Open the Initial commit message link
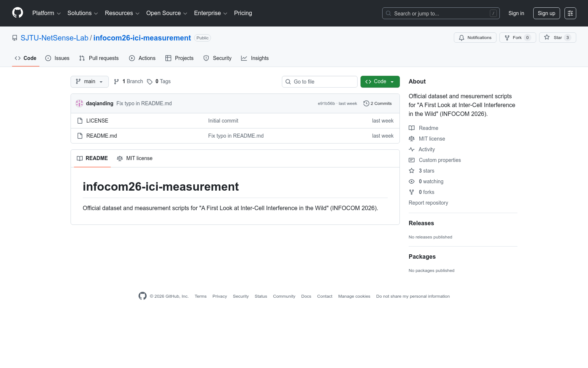Image resolution: width=588 pixels, height=368 pixels. pyautogui.click(x=223, y=121)
